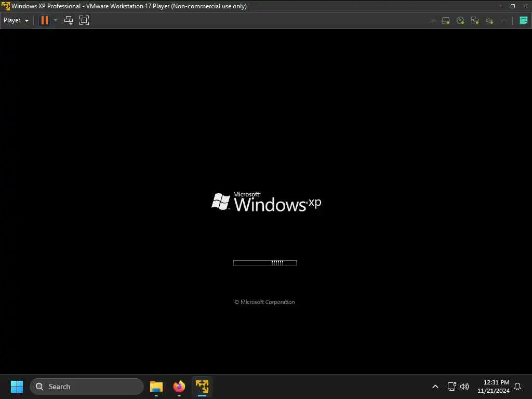Open the clock showing 12:31 PM
Viewport: 532px width, 399px height.
pyautogui.click(x=494, y=387)
